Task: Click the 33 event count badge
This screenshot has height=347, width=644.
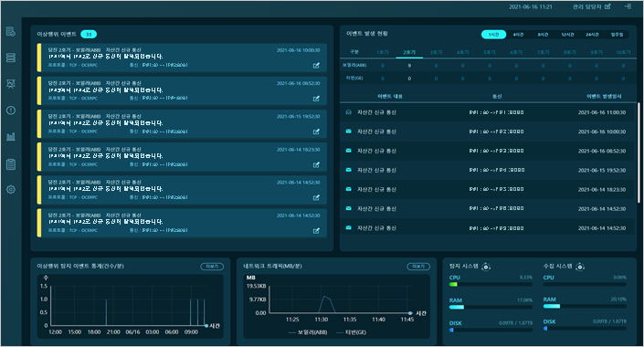Action: click(x=89, y=35)
